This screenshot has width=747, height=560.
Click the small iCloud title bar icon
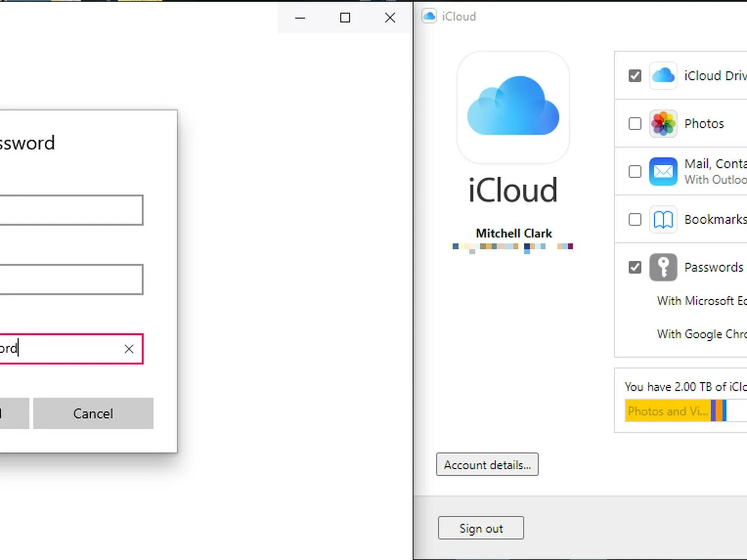(429, 16)
